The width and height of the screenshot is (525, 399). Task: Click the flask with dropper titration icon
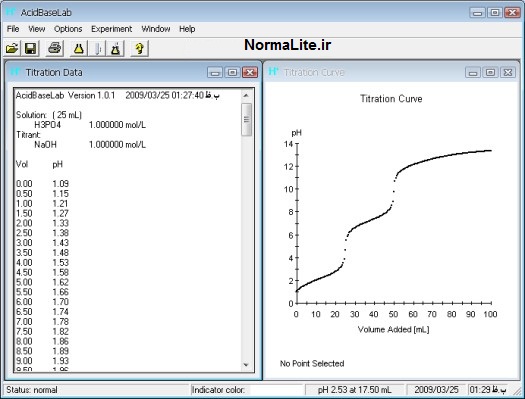click(x=116, y=49)
